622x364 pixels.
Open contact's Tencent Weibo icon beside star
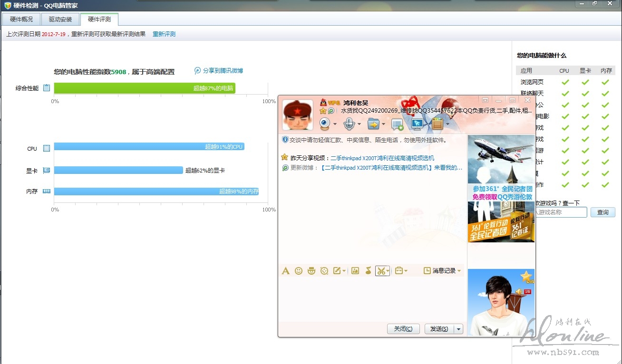point(331,111)
